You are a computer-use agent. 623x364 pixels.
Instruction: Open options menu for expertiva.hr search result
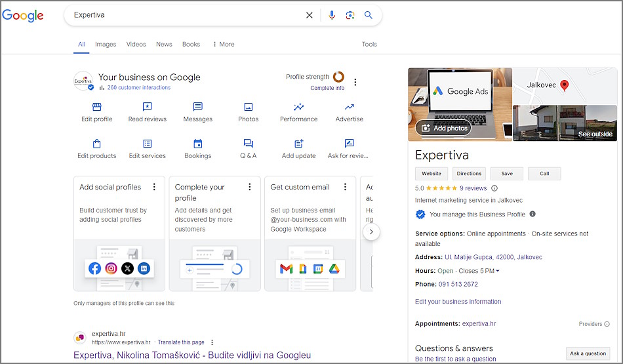212,342
